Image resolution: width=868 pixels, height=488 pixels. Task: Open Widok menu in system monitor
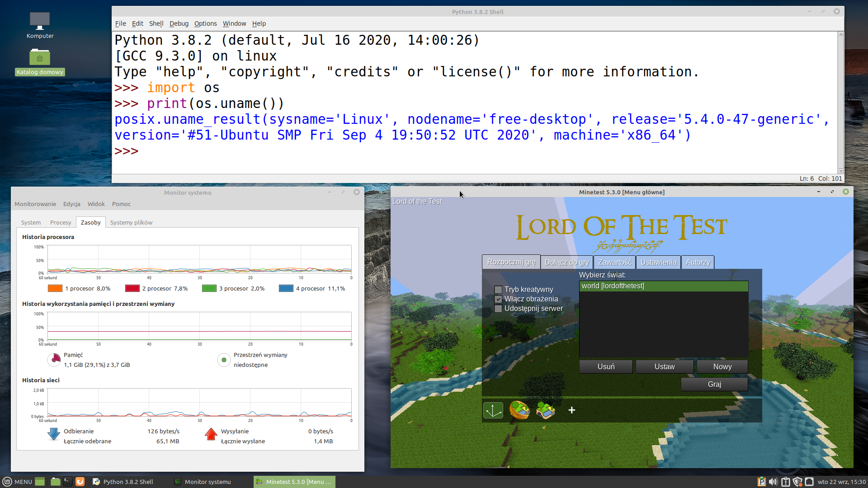[96, 204]
